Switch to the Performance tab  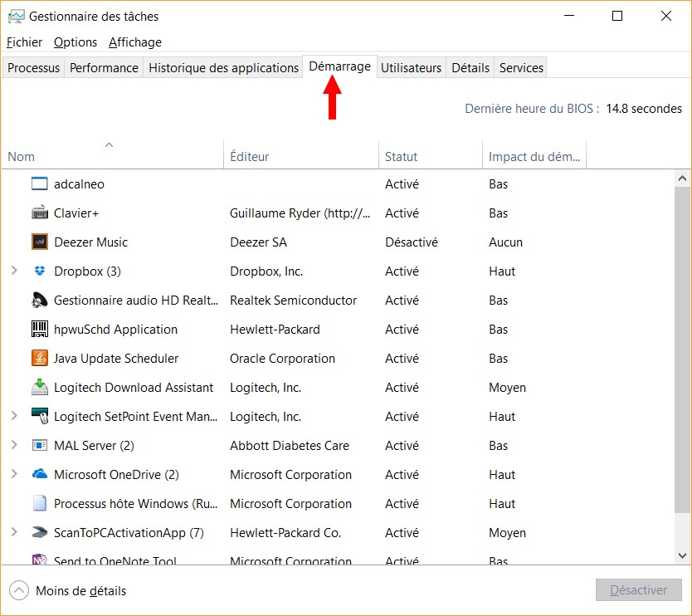coord(104,67)
